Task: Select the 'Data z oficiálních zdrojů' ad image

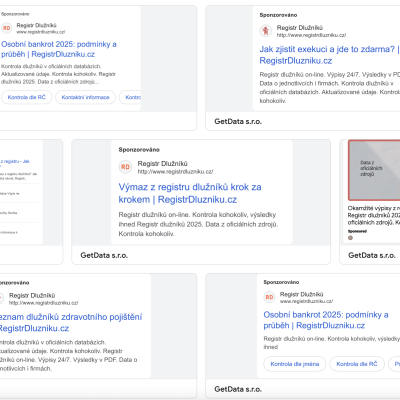Action: (374, 170)
